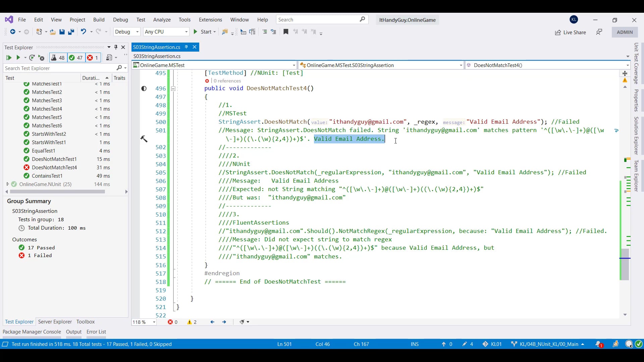Open the feedback icon near Live Share

(599, 32)
